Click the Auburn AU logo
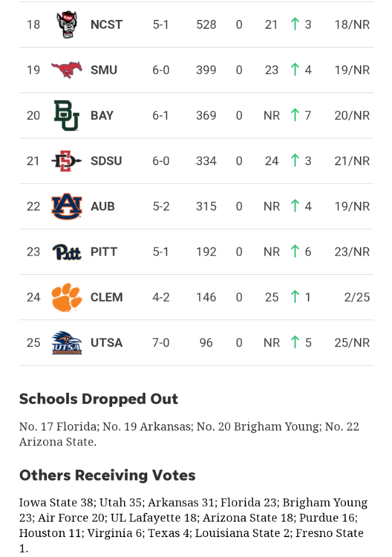The image size is (392, 557). [x=67, y=206]
